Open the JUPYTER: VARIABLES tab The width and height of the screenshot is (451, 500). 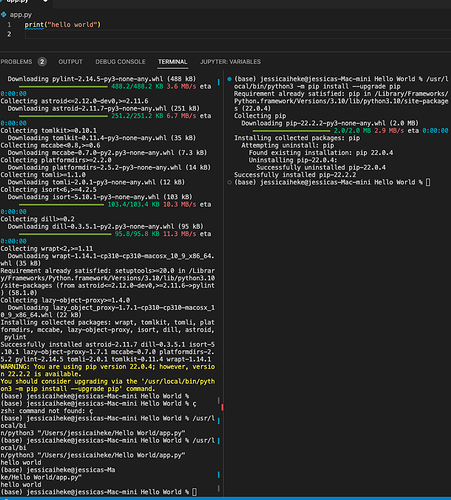click(230, 62)
